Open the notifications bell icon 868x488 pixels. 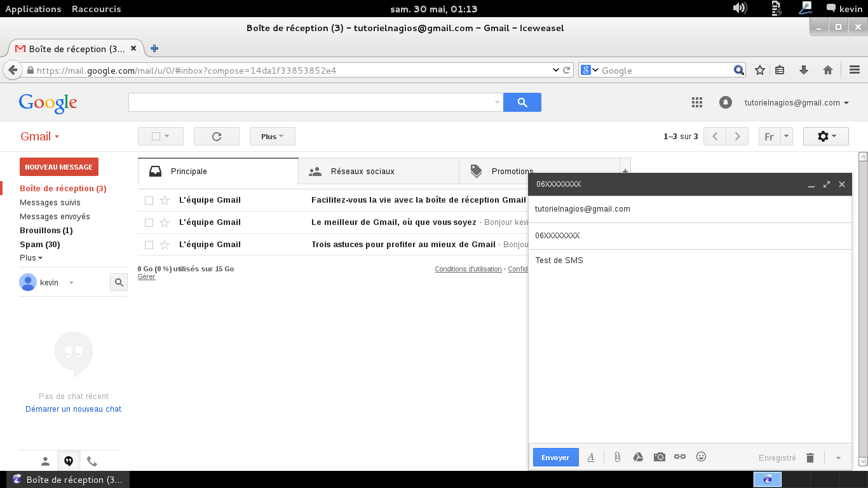pyautogui.click(x=725, y=102)
